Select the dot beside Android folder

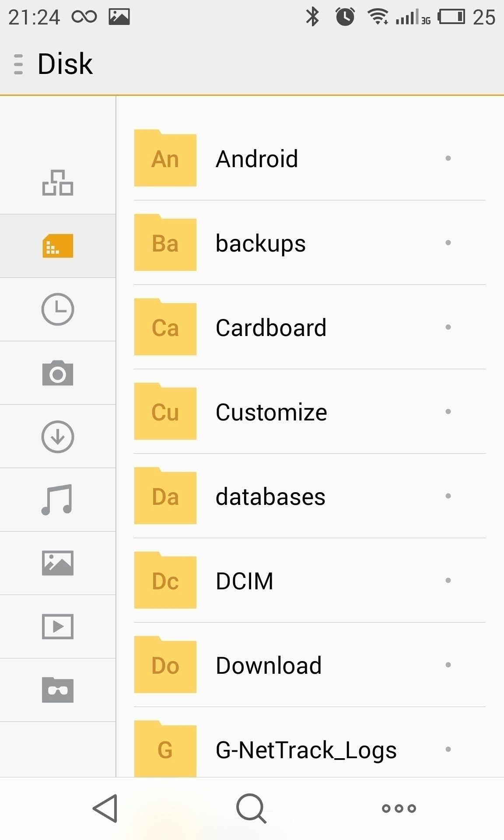point(448,158)
